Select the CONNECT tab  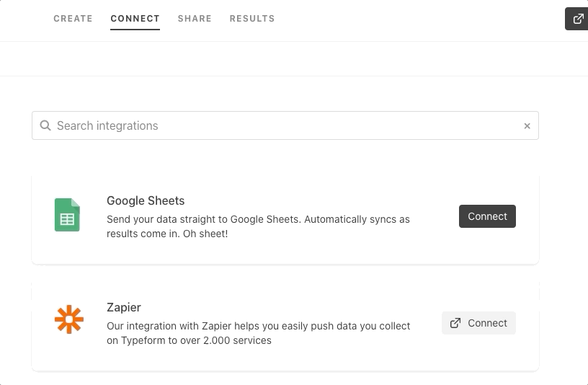coord(135,19)
